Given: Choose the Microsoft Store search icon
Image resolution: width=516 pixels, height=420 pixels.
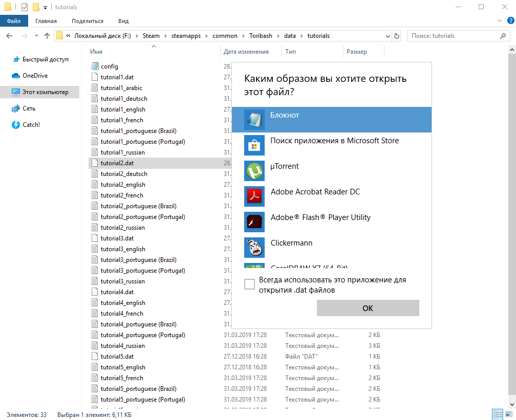Looking at the screenshot, I should coord(254,145).
